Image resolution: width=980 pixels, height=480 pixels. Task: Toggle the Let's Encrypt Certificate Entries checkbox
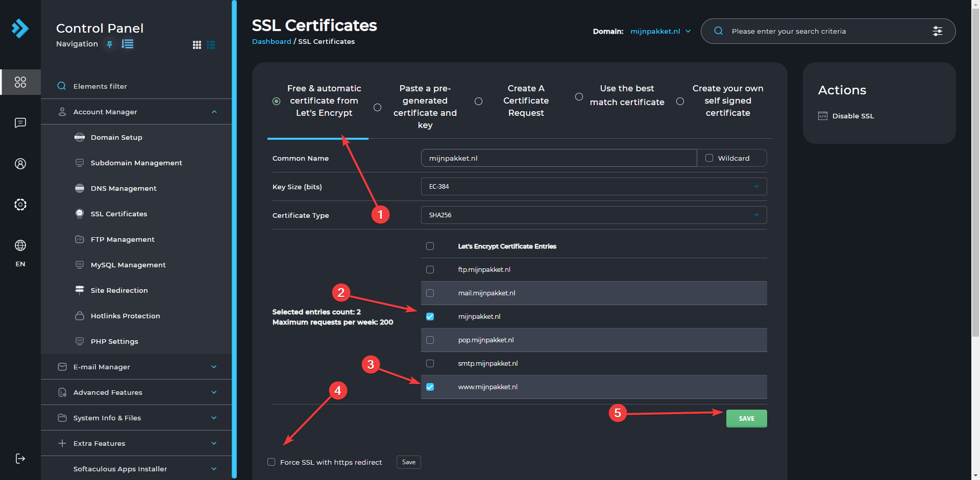[x=430, y=246]
